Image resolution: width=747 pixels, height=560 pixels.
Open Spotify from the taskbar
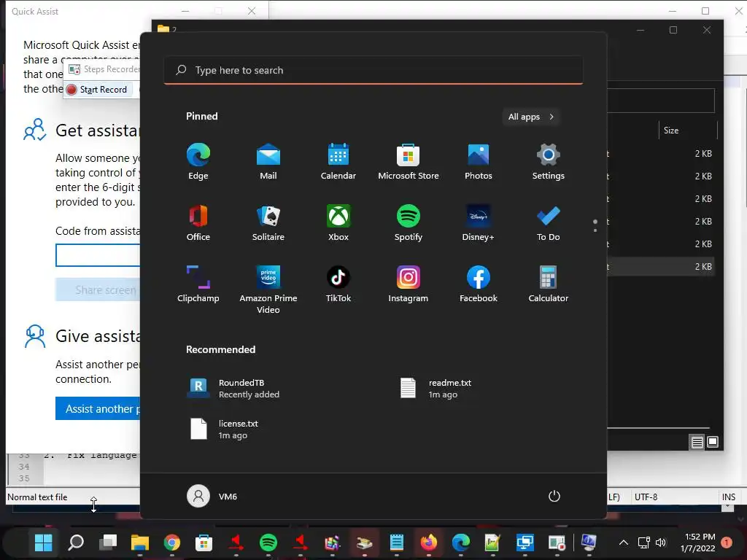268,542
